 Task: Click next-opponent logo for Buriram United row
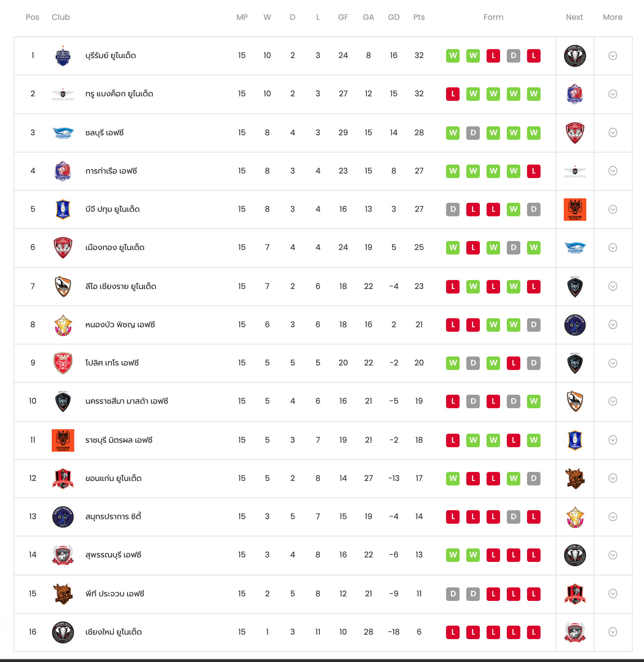(575, 56)
